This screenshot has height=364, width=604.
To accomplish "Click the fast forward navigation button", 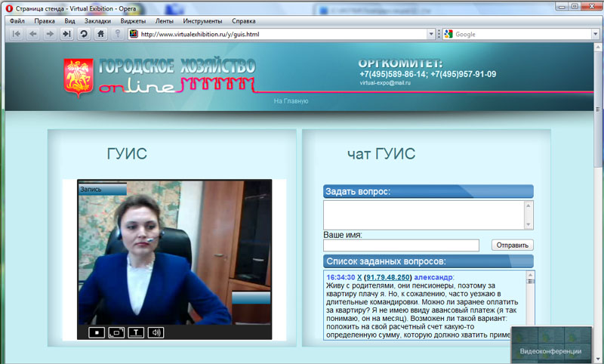I will pyautogui.click(x=66, y=34).
